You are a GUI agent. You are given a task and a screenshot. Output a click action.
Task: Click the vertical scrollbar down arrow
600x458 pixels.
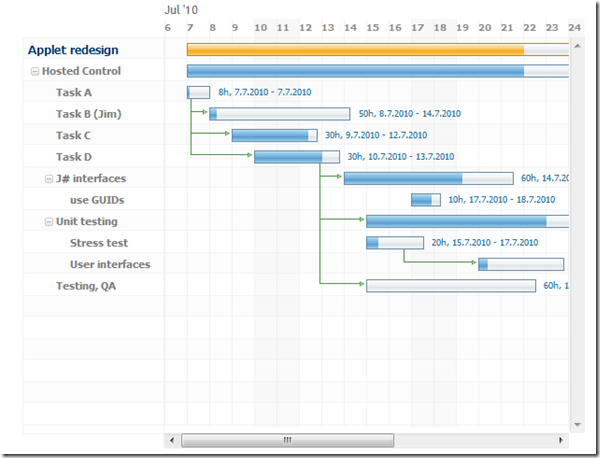pos(577,425)
